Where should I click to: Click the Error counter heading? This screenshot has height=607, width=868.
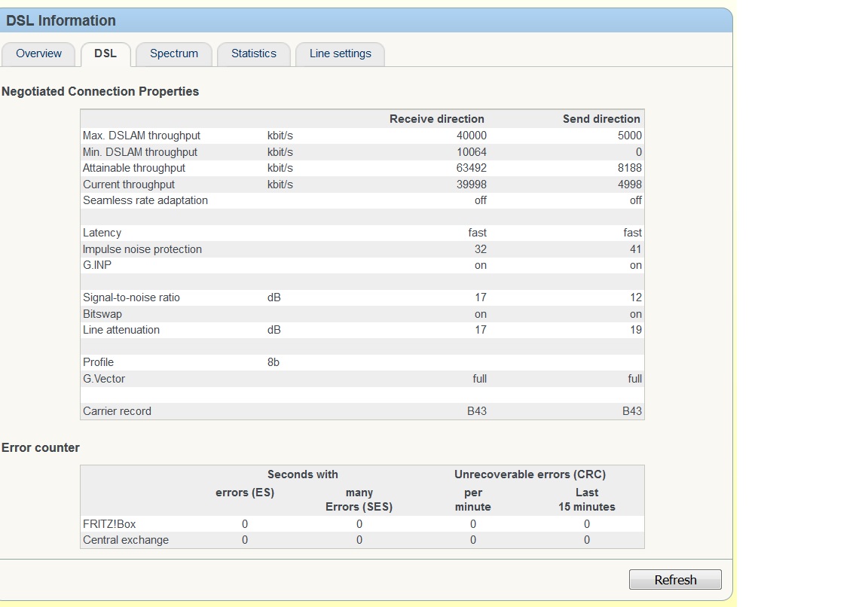point(41,447)
